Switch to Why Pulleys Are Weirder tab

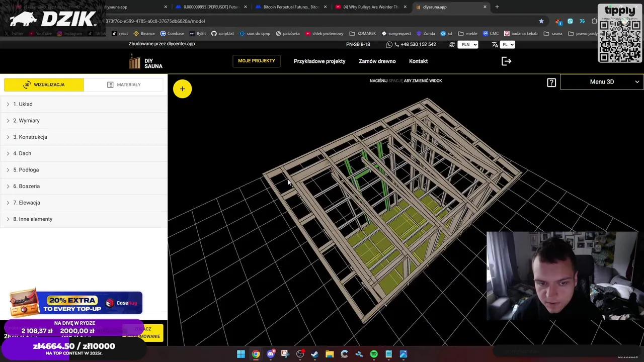[371, 7]
